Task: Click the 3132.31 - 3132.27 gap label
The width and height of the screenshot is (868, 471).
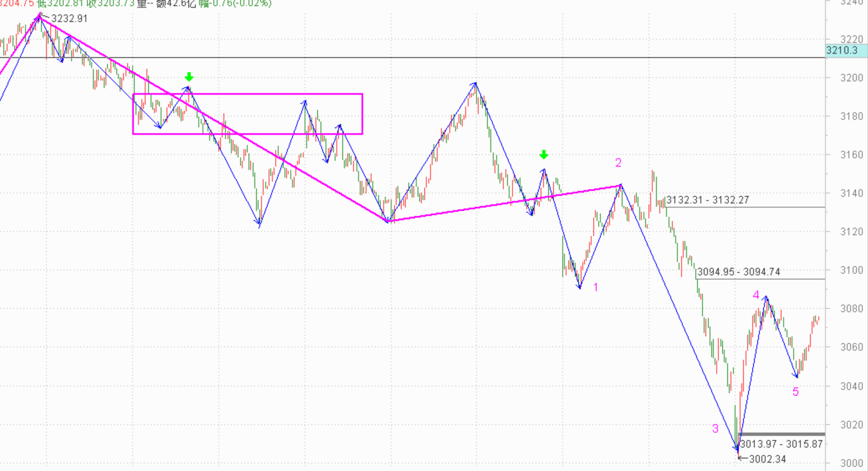Action: tap(707, 200)
